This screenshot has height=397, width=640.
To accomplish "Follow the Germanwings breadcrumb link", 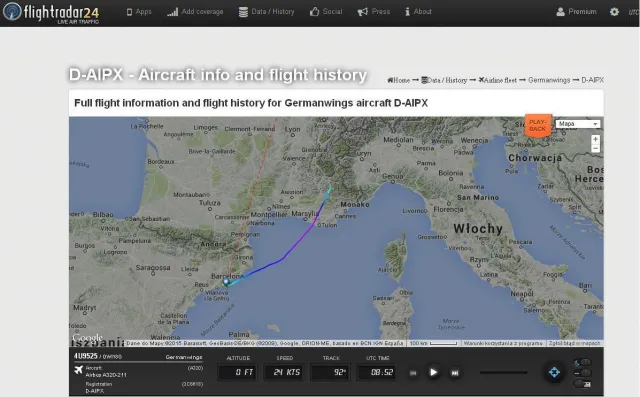I will (549, 80).
